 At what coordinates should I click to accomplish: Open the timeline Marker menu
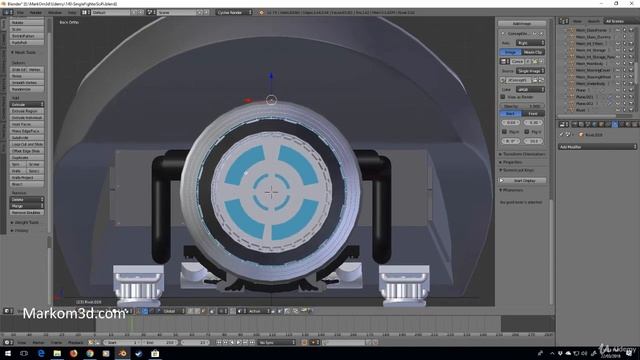(39, 342)
